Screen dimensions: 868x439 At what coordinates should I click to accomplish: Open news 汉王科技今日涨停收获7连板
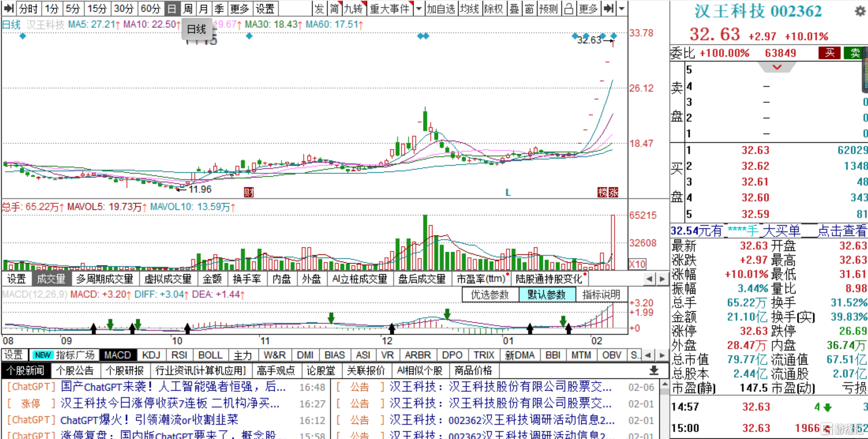pyautogui.click(x=170, y=403)
